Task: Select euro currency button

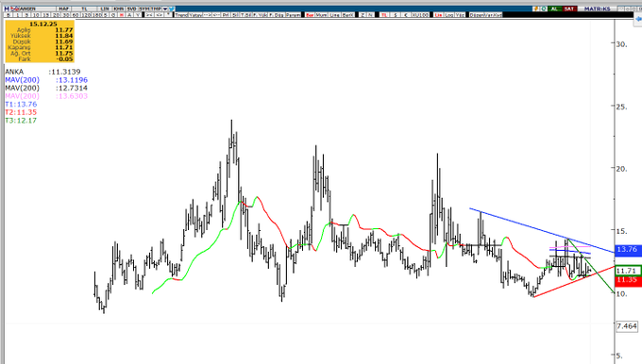Action: pyautogui.click(x=406, y=15)
